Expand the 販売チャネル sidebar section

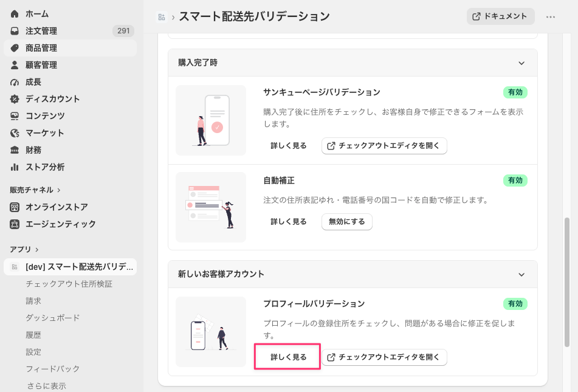35,190
